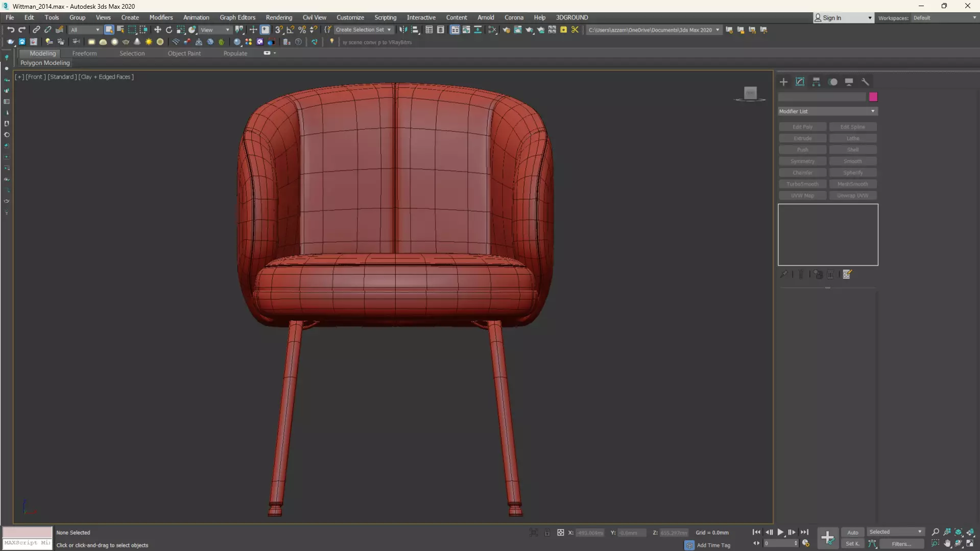Click the Undo arrow in the main toolbar
980x551 pixels.
click(x=10, y=30)
